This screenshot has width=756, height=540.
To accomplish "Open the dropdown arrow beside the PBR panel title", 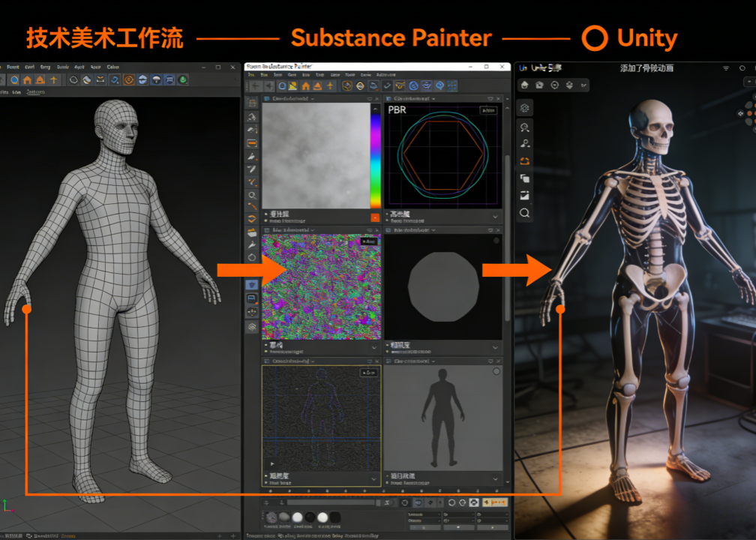I will coord(433,98).
